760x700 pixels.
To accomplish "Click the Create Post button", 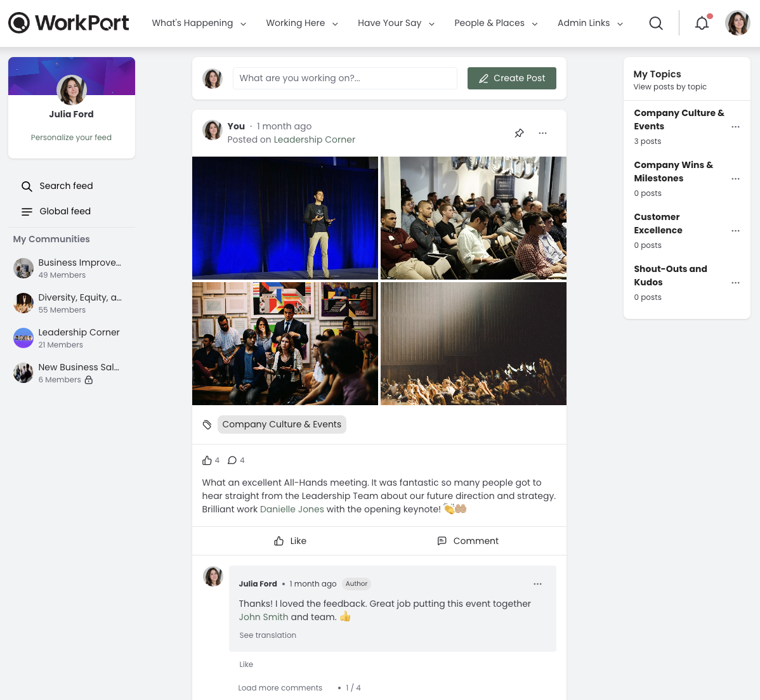I will 512,78.
